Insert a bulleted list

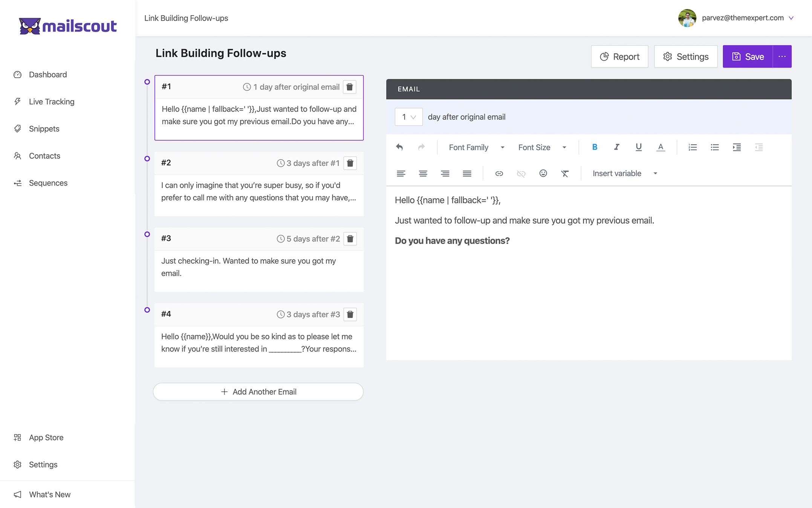714,147
